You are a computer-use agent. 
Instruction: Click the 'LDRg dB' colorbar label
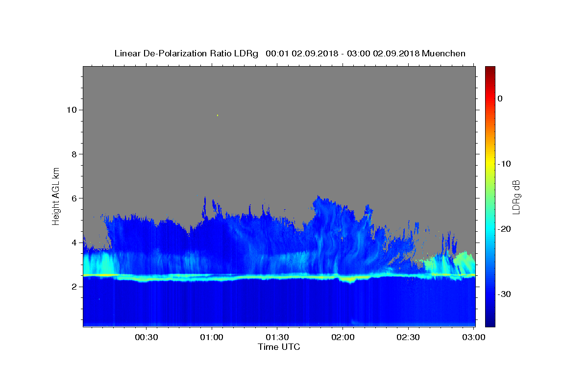pos(516,197)
